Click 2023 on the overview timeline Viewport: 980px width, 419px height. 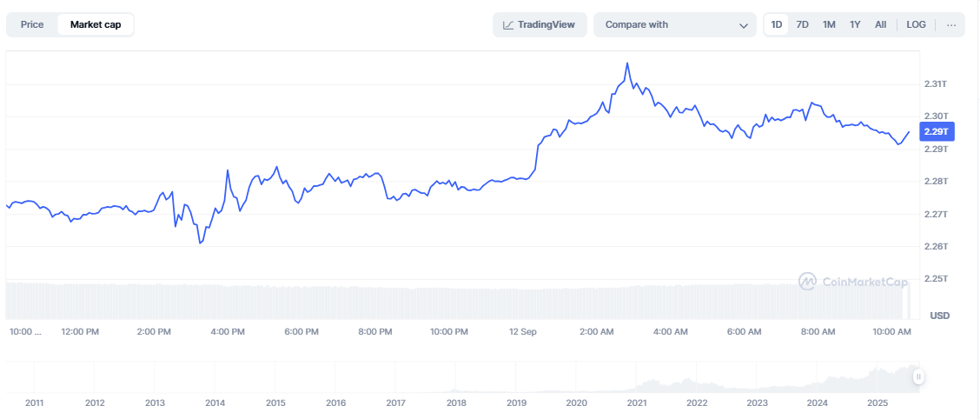pyautogui.click(x=758, y=402)
